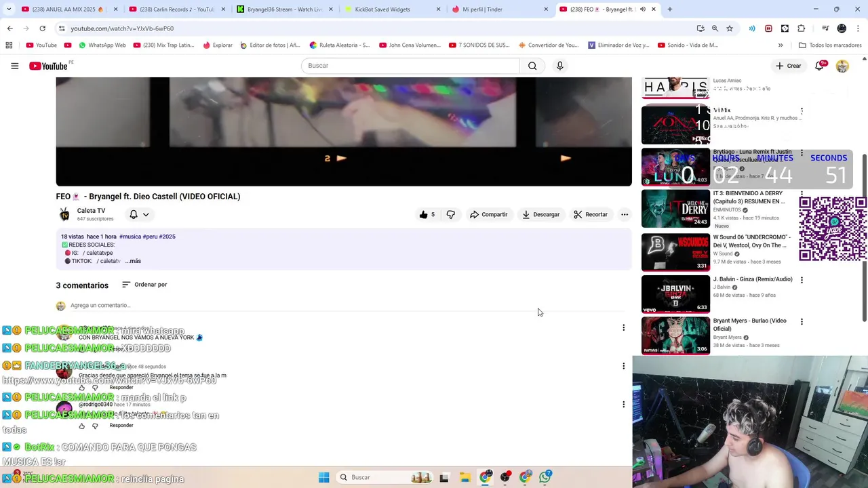Open the #musica hashtag link
Screen dimensions: 868x488
coord(130,237)
